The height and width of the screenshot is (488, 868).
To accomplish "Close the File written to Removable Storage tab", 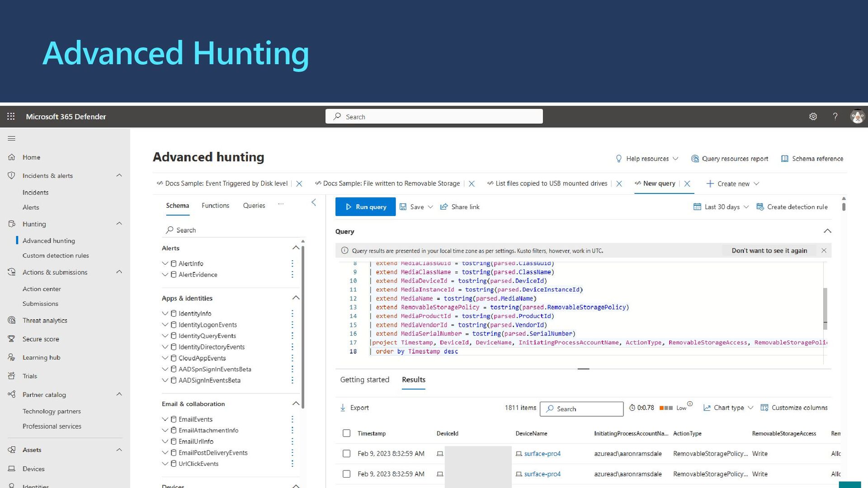I will [472, 184].
